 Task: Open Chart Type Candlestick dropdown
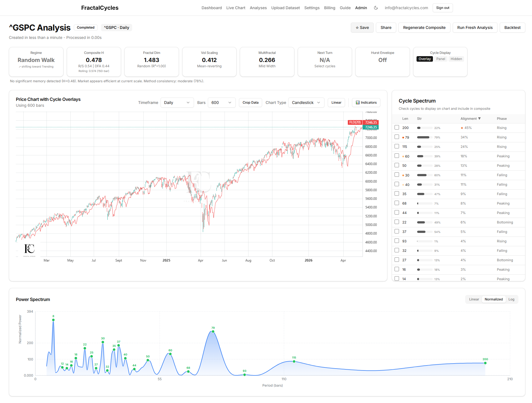(x=306, y=103)
